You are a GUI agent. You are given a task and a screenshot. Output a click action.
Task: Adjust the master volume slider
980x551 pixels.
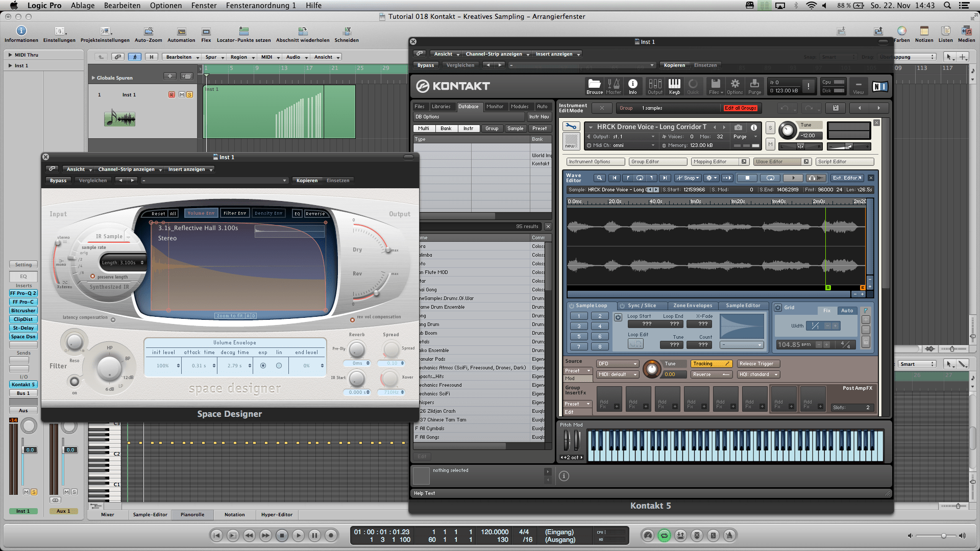(943, 536)
